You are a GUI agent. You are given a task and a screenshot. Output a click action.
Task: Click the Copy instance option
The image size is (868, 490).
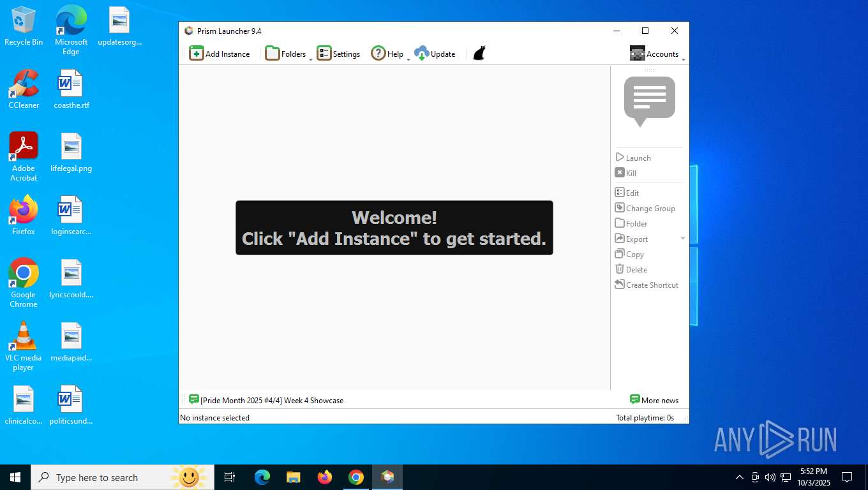pyautogui.click(x=629, y=254)
